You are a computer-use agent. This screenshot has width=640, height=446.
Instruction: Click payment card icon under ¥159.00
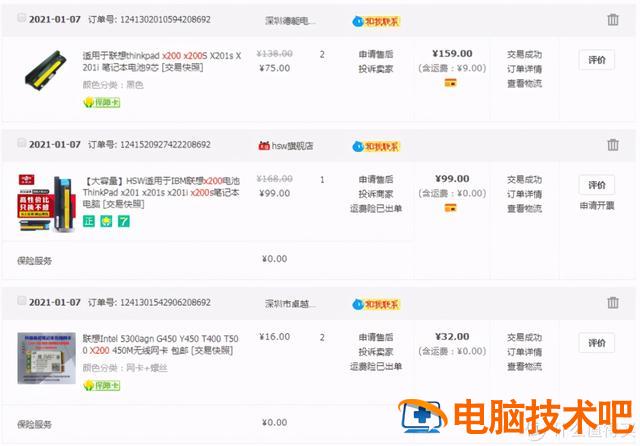point(451,83)
